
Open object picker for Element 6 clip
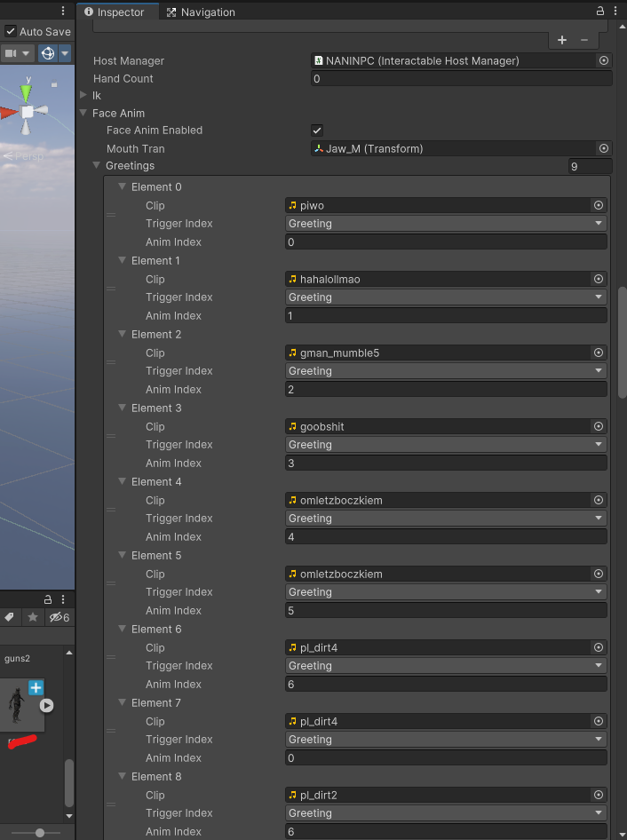tap(598, 647)
